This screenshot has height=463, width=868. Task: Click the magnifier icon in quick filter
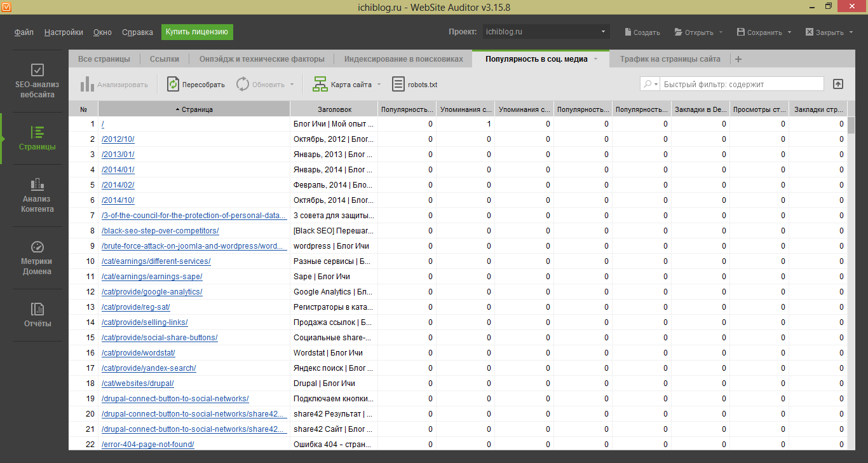click(x=649, y=84)
